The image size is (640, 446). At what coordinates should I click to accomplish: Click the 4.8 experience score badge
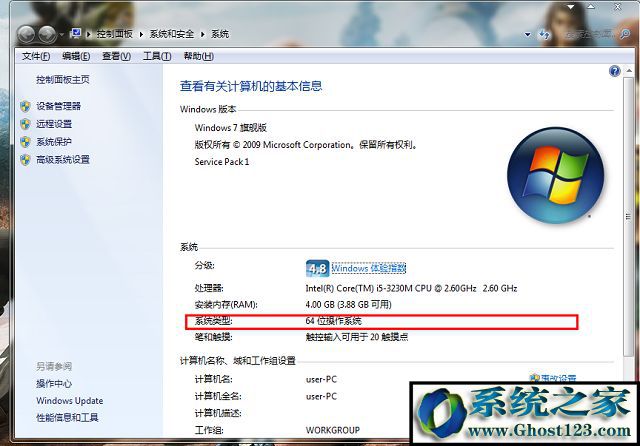(317, 268)
